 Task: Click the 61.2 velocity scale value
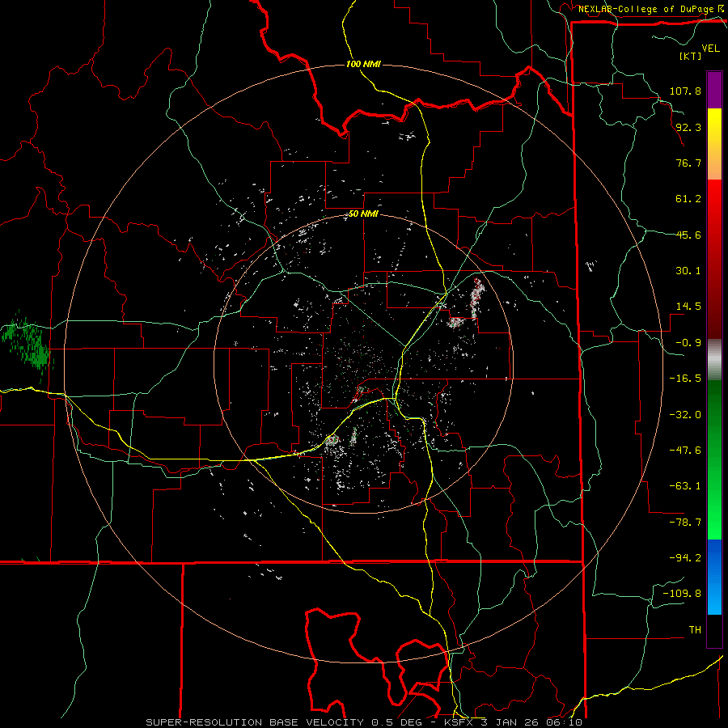coord(688,199)
